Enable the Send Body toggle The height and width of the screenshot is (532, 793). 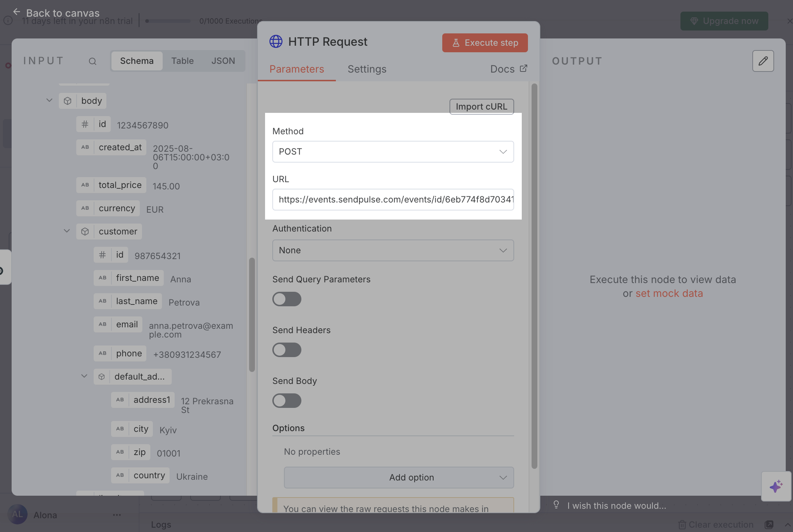[x=287, y=401]
